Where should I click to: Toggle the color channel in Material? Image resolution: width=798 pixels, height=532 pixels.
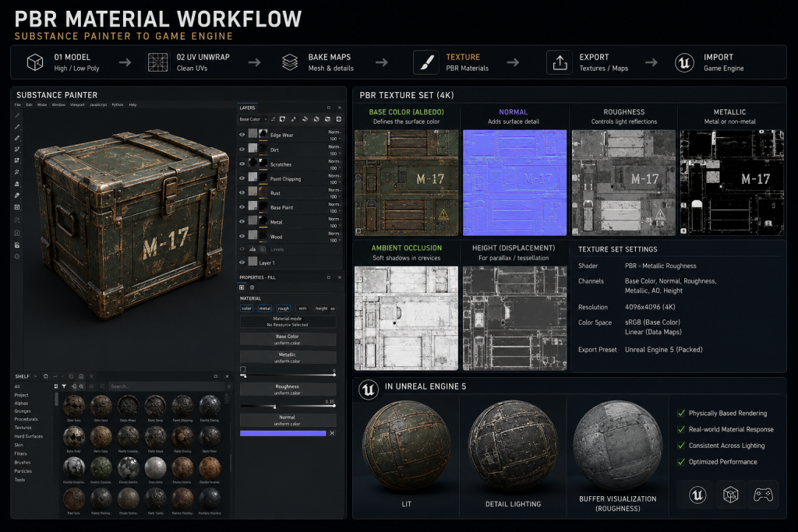click(x=246, y=308)
